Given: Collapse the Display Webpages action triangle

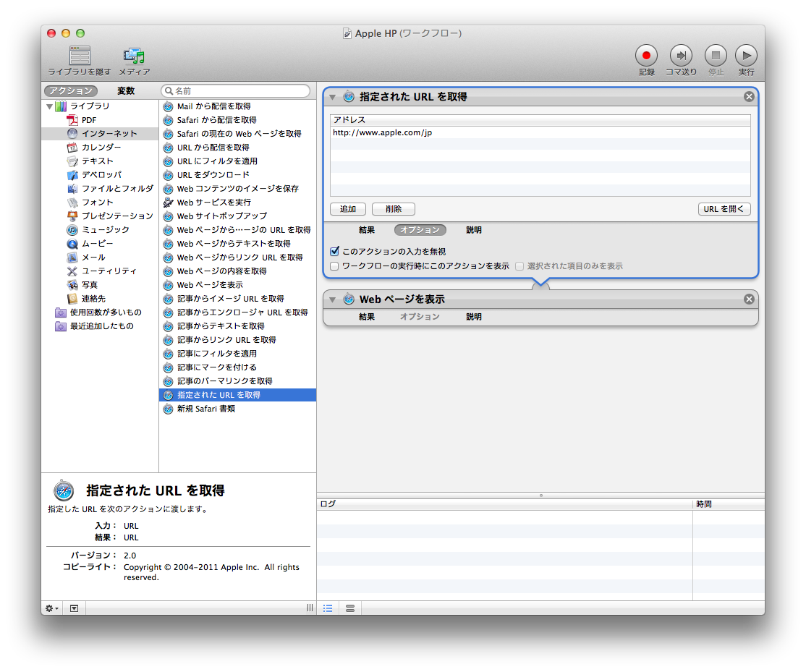Looking at the screenshot, I should [x=333, y=299].
